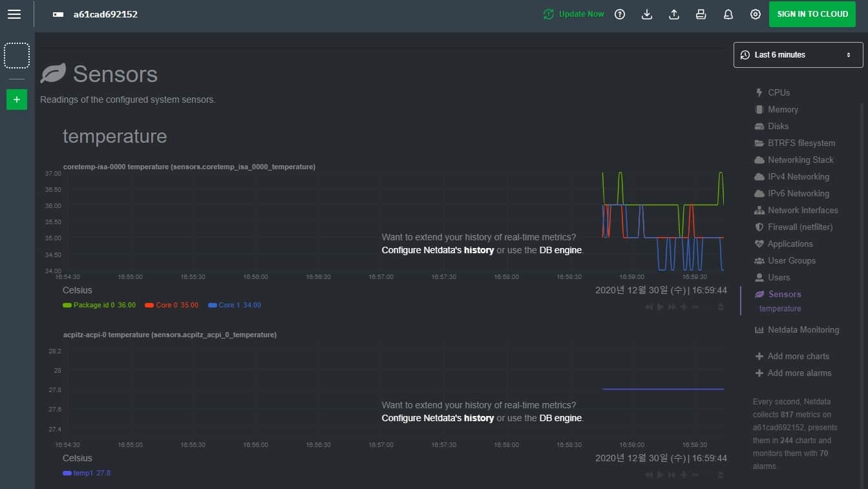Select the dashed square space icon
The image size is (868, 489).
click(x=17, y=56)
